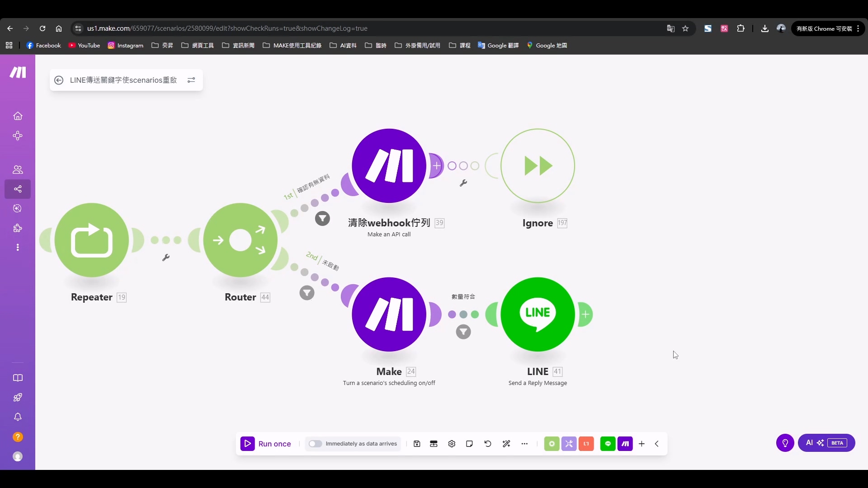The height and width of the screenshot is (488, 868).
Task: Click the 1st route label 確認有無資料
Action: (x=313, y=184)
